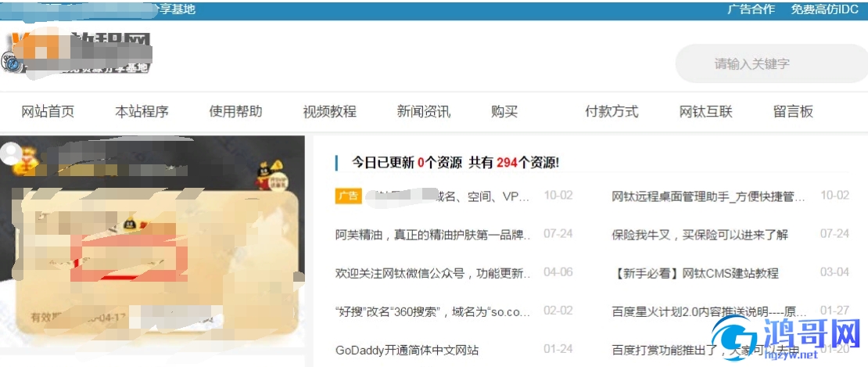Open the 付款方式 menu item
Viewport: 868px width, 367px height.
(x=612, y=112)
